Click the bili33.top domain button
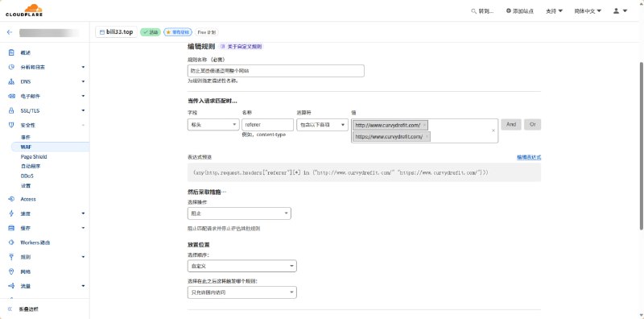Screen dimensions: 644x319 116,32
